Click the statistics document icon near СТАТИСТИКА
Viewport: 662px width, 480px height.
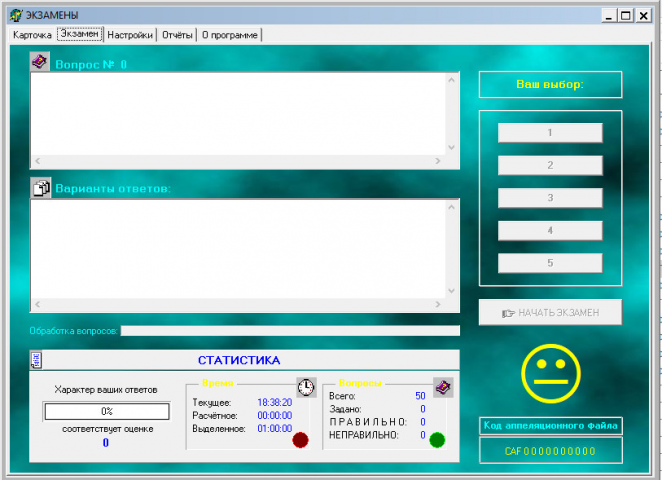click(36, 360)
